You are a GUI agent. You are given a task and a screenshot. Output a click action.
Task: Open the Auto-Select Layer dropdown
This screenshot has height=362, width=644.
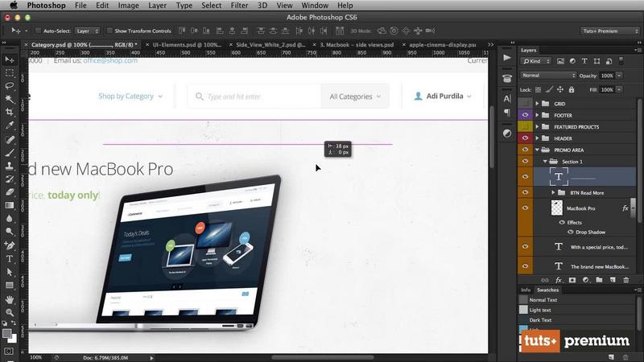coord(88,31)
